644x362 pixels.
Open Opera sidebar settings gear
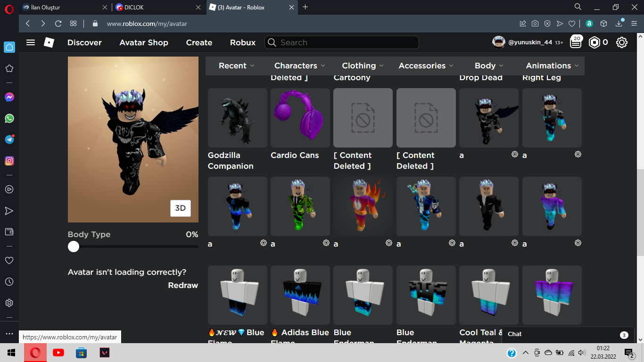click(x=9, y=303)
